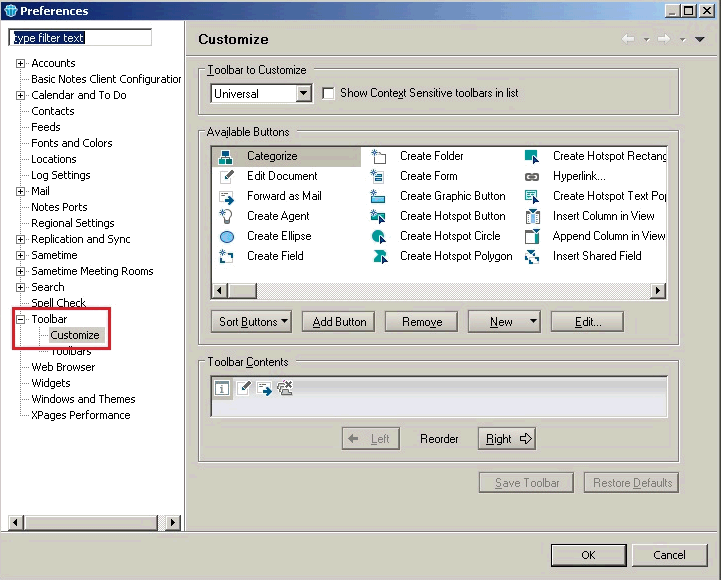This screenshot has width=721, height=580.
Task: Select the Create Folder icon
Action: [379, 156]
